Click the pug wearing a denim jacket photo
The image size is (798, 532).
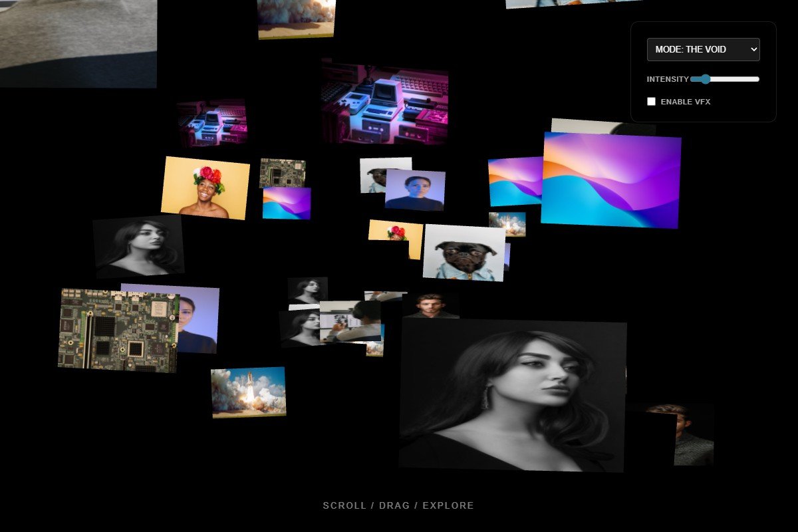(464, 255)
